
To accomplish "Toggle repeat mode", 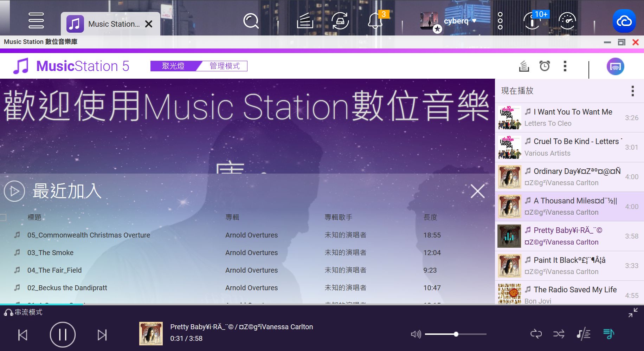I will pos(536,334).
